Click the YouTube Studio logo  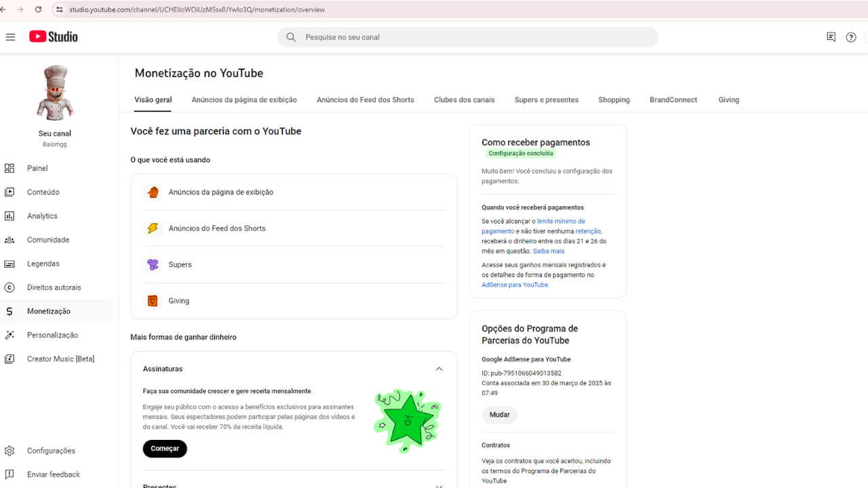[54, 37]
